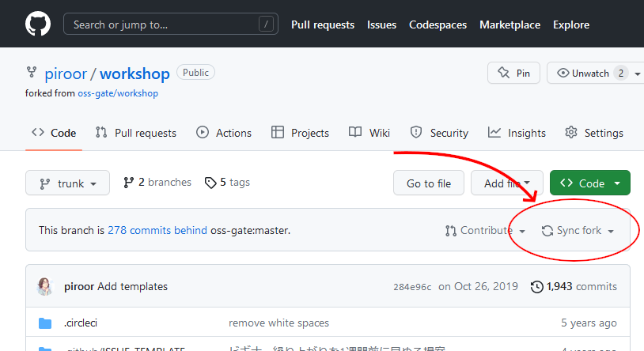Click the Go to file button
The image size is (644, 351).
point(428,183)
